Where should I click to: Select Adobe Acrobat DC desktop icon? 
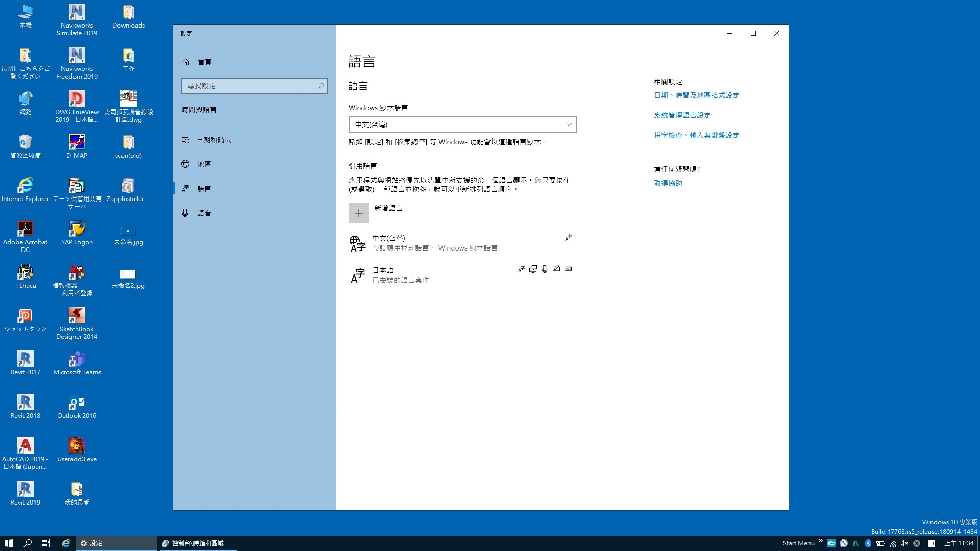coord(25,237)
